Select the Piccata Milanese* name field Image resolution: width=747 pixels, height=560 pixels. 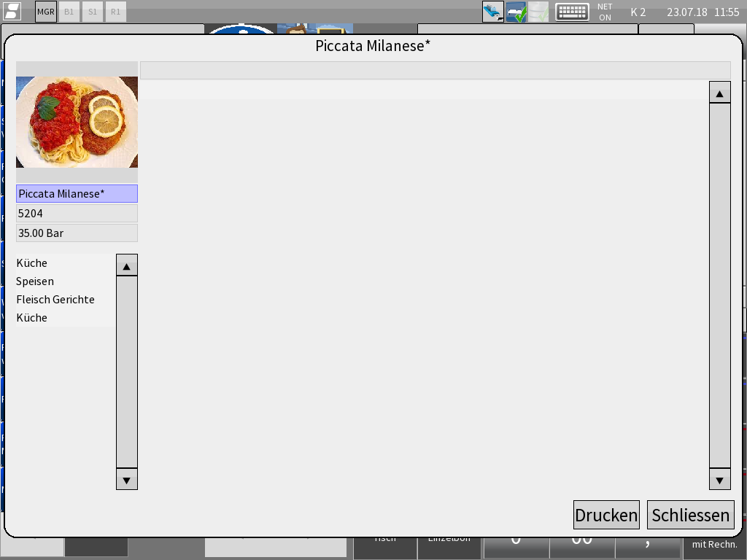click(77, 194)
